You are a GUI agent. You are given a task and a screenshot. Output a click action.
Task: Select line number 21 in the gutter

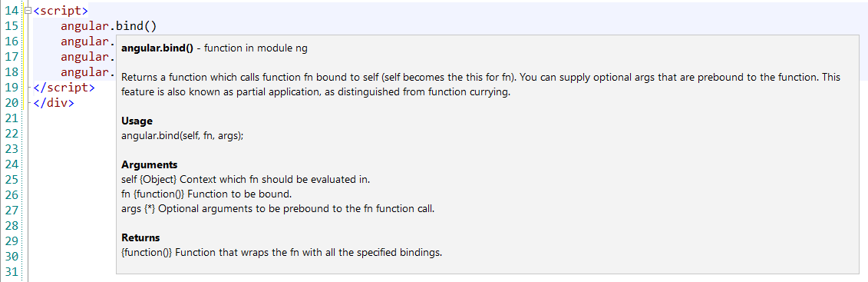pos(11,118)
